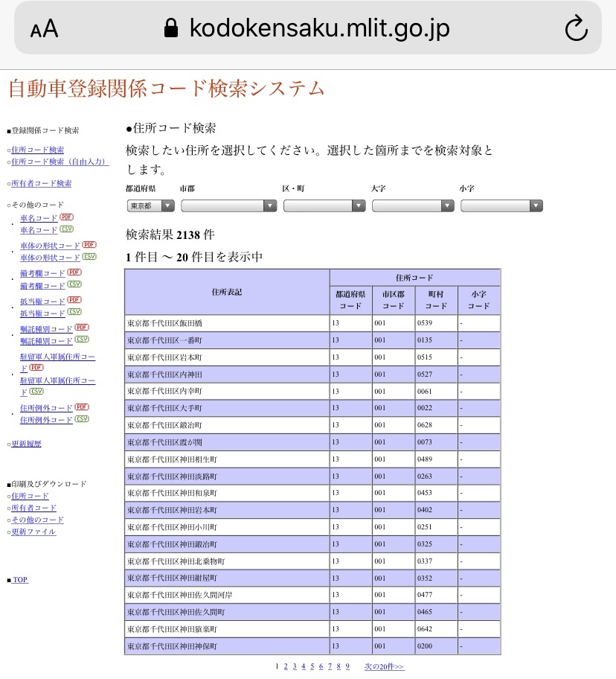Click the CSV icon beside 住所例外コード
This screenshot has width=616, height=679.
[x=83, y=418]
